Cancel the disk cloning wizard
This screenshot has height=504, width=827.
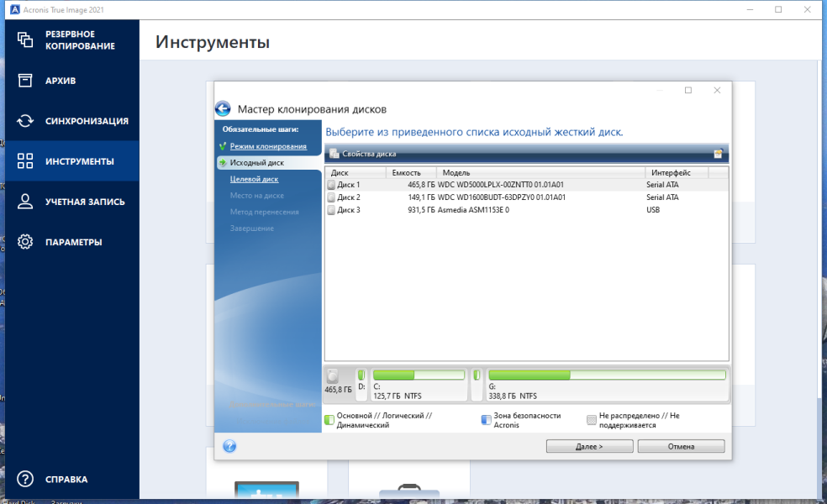[681, 446]
